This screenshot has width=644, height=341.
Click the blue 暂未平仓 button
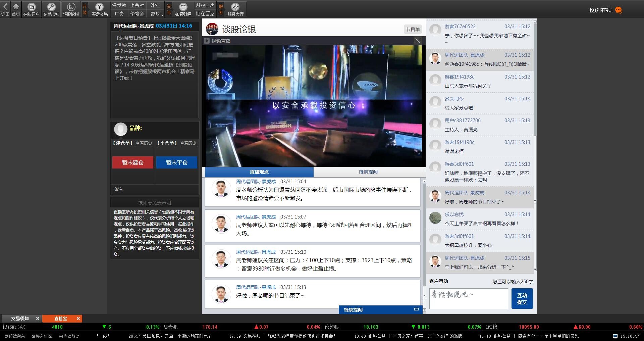tap(177, 162)
